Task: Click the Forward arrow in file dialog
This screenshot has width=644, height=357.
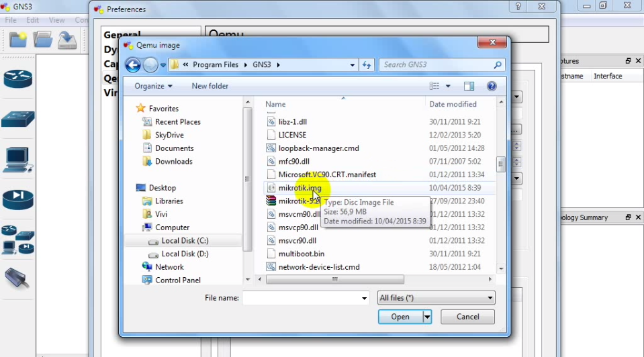Action: (x=150, y=65)
